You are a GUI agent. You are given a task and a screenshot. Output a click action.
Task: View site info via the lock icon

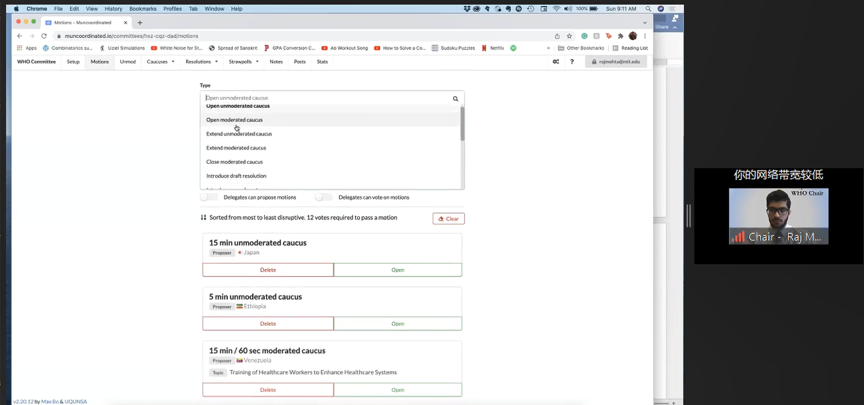point(59,36)
